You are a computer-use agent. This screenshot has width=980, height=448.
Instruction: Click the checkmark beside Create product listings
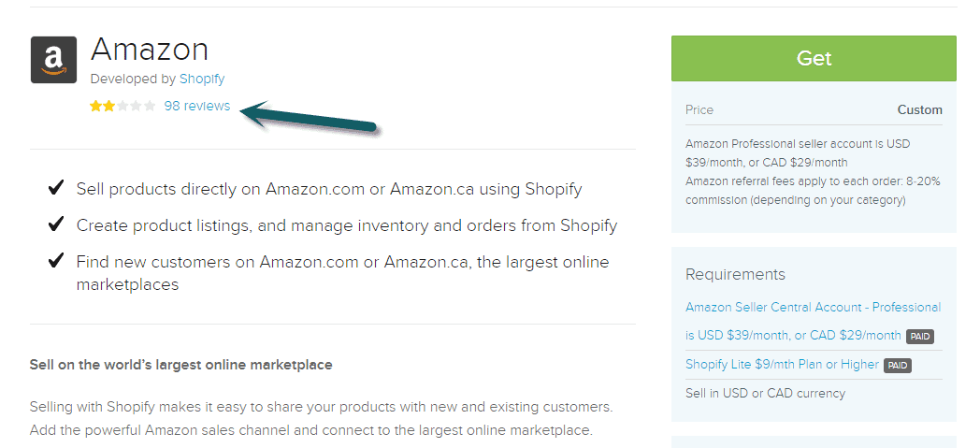click(x=56, y=224)
